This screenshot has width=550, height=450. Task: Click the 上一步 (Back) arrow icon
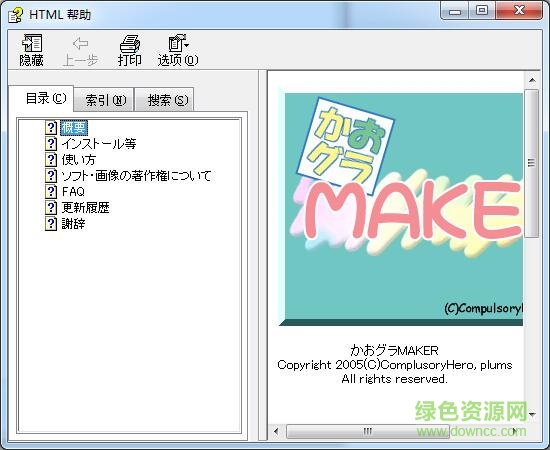pos(80,43)
